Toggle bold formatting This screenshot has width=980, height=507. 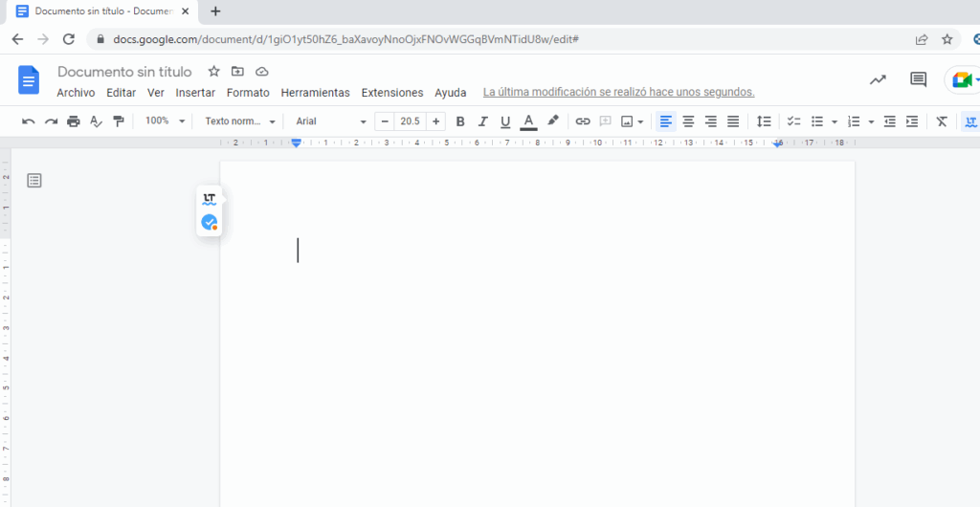point(460,121)
